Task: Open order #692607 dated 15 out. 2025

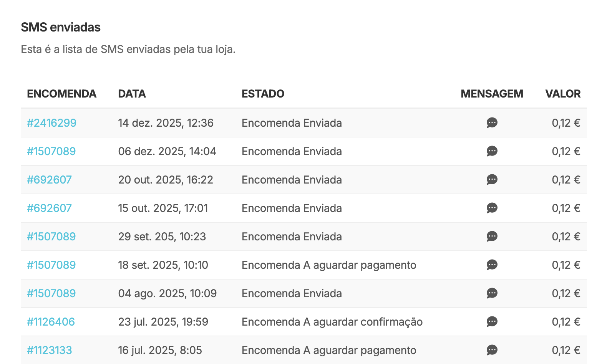Action: coord(49,208)
